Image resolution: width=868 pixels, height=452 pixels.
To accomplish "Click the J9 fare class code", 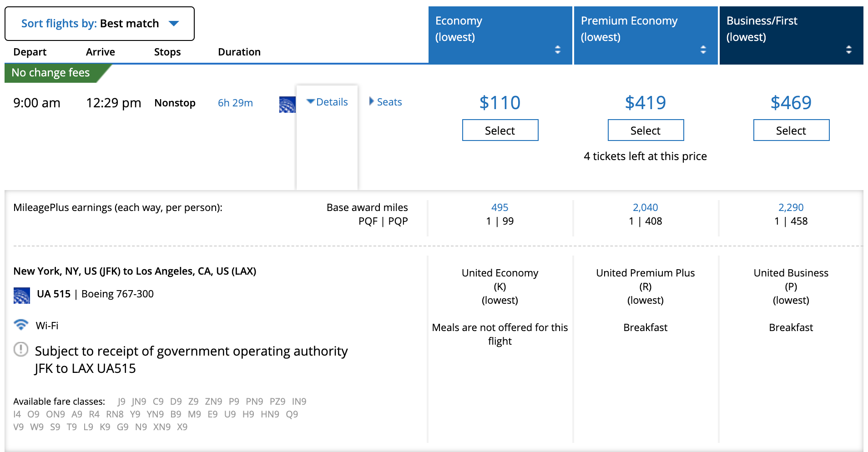I will pyautogui.click(x=121, y=402).
